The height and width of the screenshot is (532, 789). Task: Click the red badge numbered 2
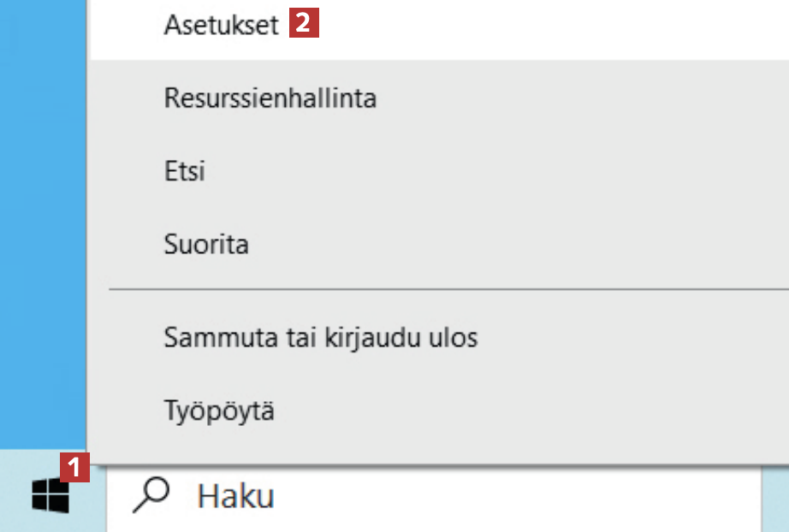click(x=305, y=24)
